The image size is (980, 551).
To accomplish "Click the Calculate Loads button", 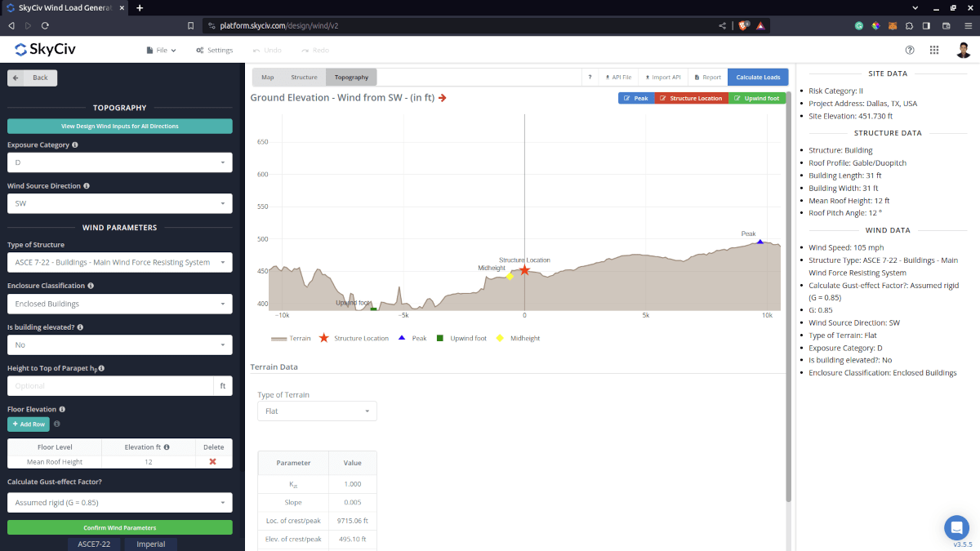I will pos(758,77).
